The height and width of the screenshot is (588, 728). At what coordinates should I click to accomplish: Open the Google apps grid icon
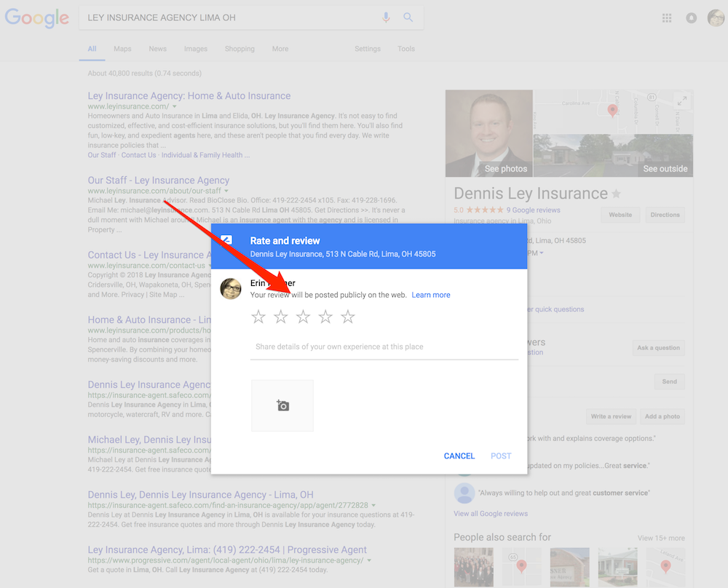[x=667, y=18]
